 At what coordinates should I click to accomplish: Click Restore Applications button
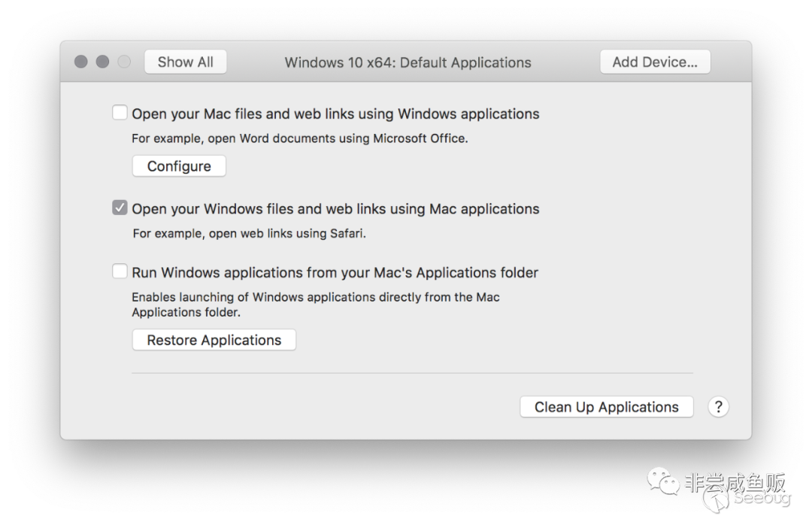point(214,340)
